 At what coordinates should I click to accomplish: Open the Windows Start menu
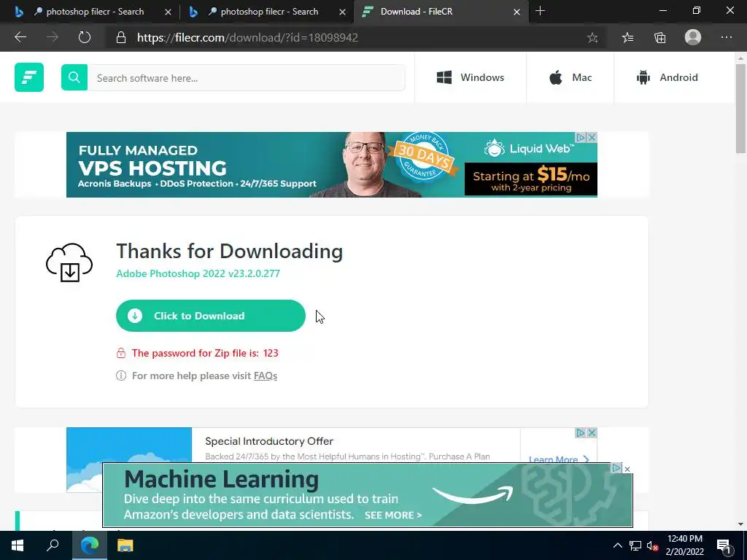tap(18, 545)
